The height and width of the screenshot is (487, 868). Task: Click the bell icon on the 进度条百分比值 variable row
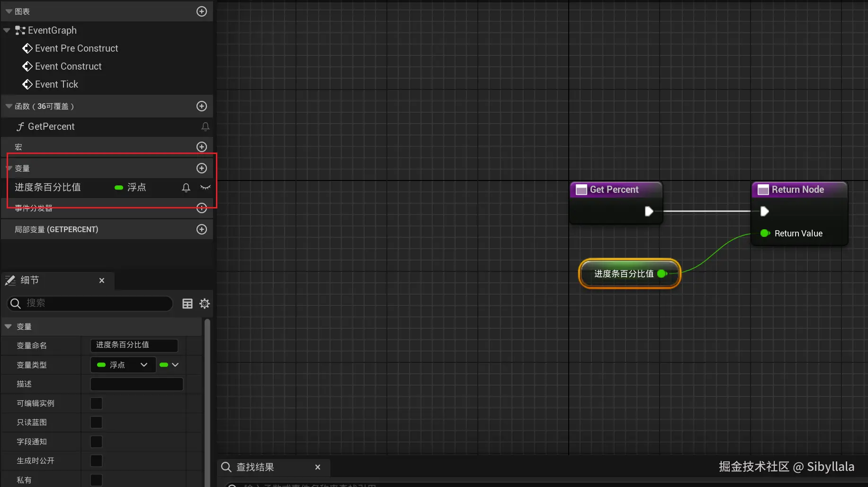tap(186, 188)
